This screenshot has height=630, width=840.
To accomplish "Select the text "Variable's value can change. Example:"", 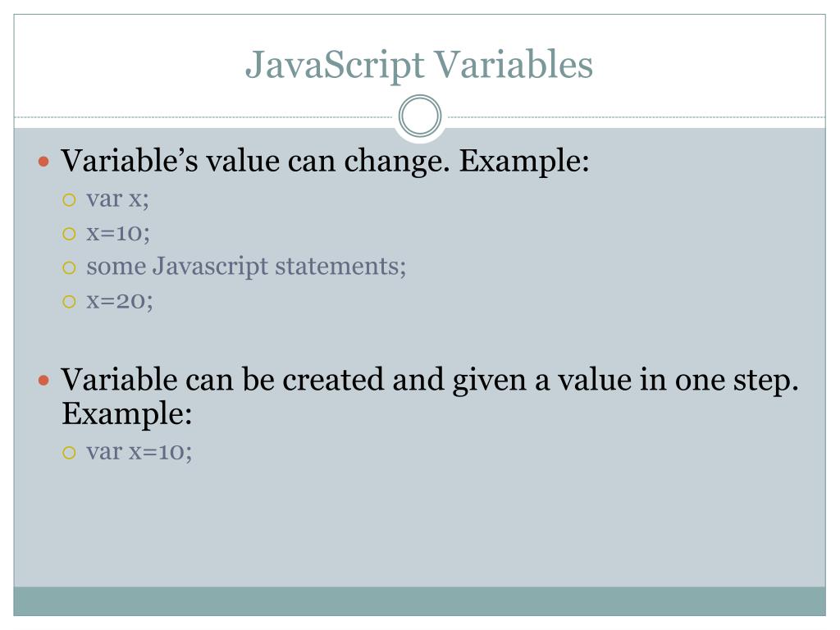I will [x=326, y=161].
